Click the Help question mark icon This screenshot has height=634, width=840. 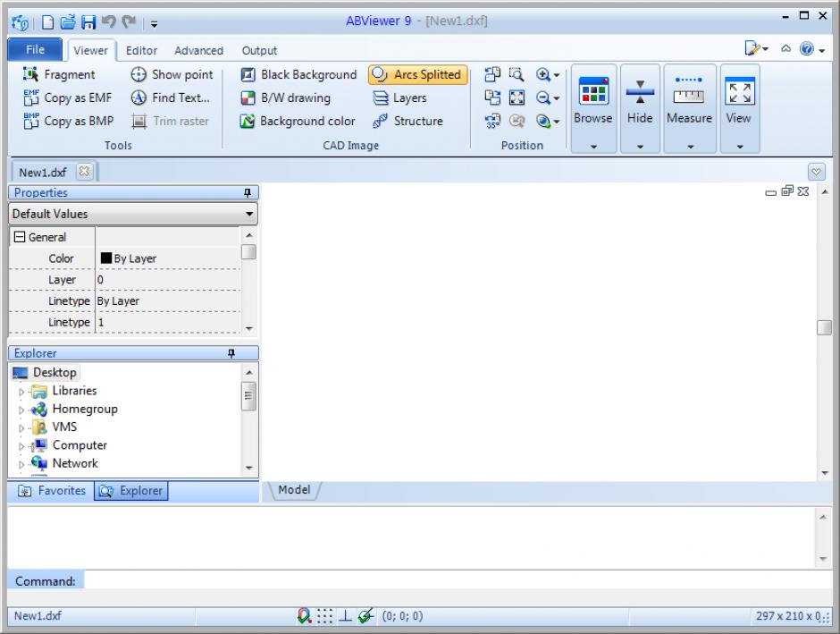click(806, 49)
